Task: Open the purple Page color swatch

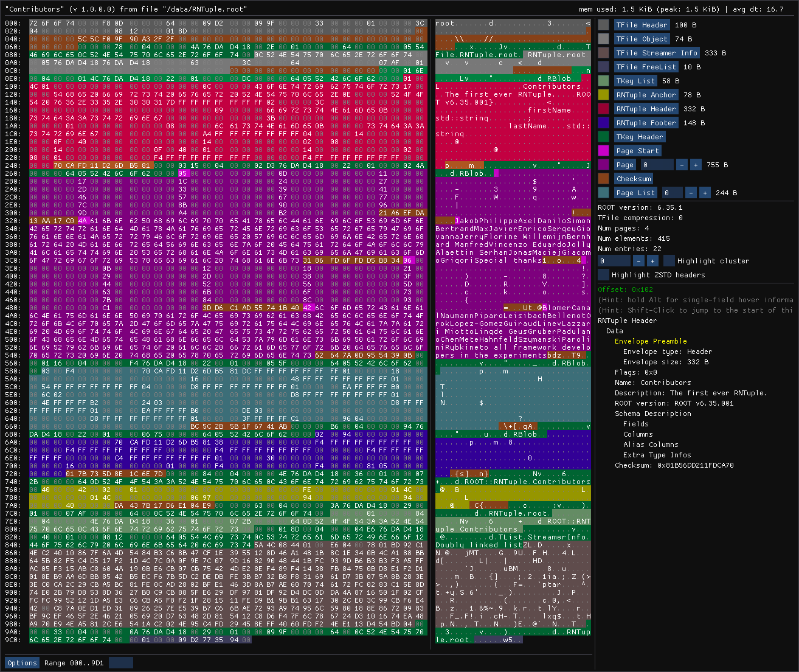Action: [603, 165]
